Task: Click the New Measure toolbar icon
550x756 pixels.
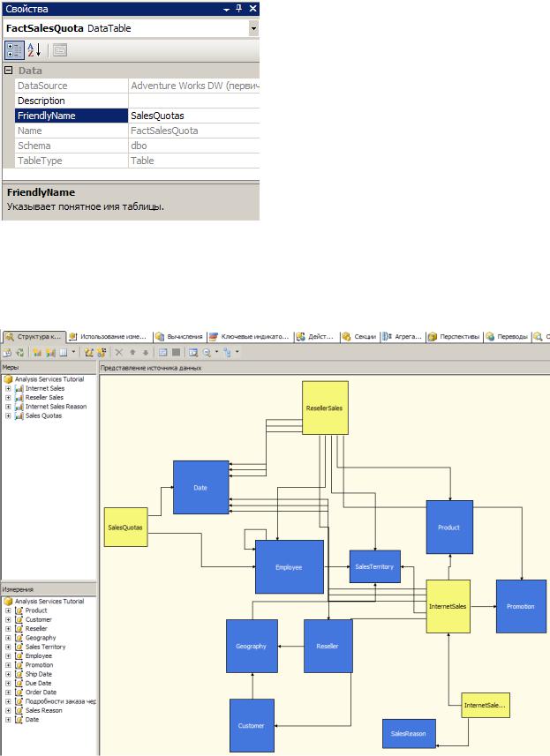Action: (x=37, y=353)
